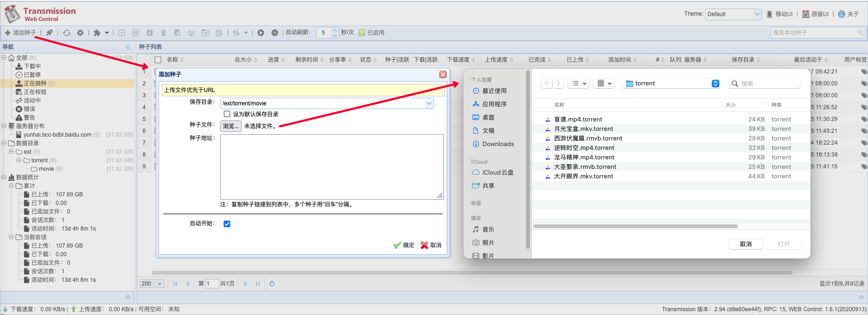This screenshot has width=868, height=315.
Task: Switch to original UI (原版UI) link
Action: [815, 14]
